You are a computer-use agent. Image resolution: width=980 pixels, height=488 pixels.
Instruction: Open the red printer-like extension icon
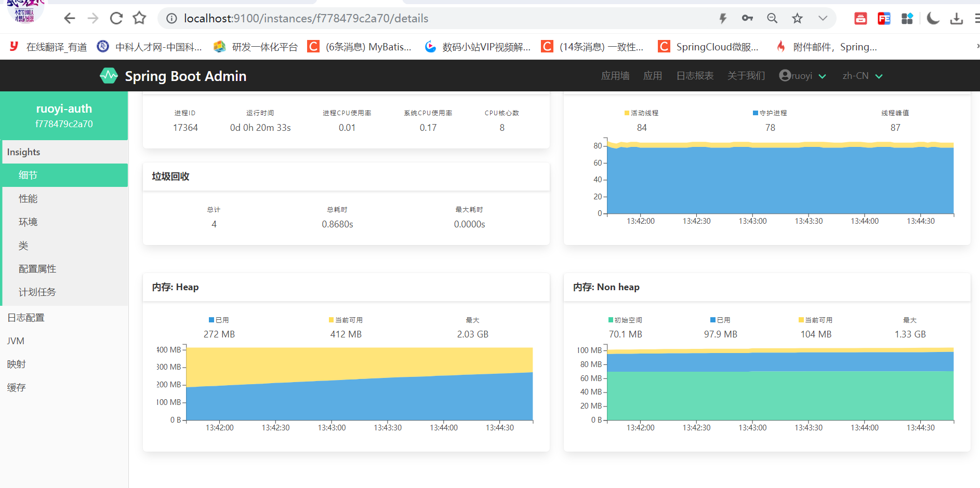(860, 19)
